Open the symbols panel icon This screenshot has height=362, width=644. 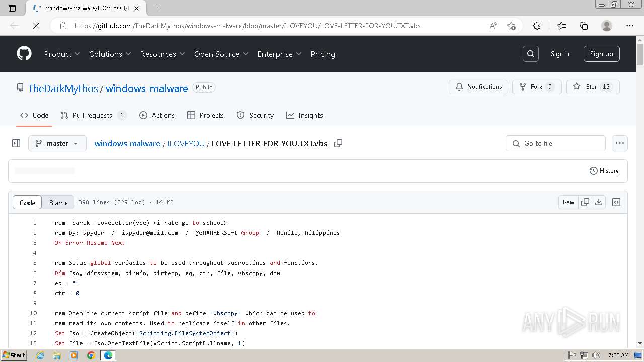click(x=616, y=202)
